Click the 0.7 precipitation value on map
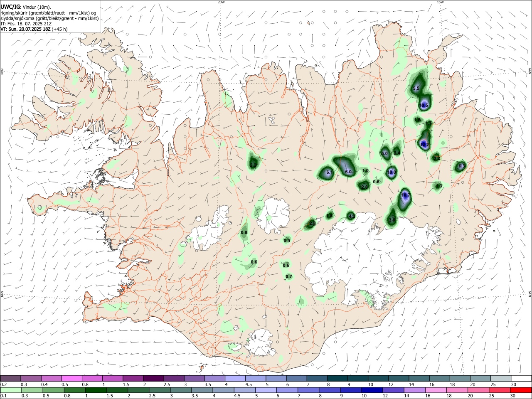Image resolution: width=532 pixels, height=399 pixels. (x=289, y=276)
